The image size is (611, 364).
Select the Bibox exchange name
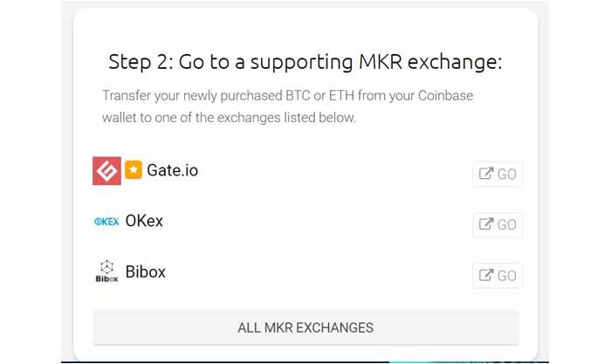pos(146,271)
